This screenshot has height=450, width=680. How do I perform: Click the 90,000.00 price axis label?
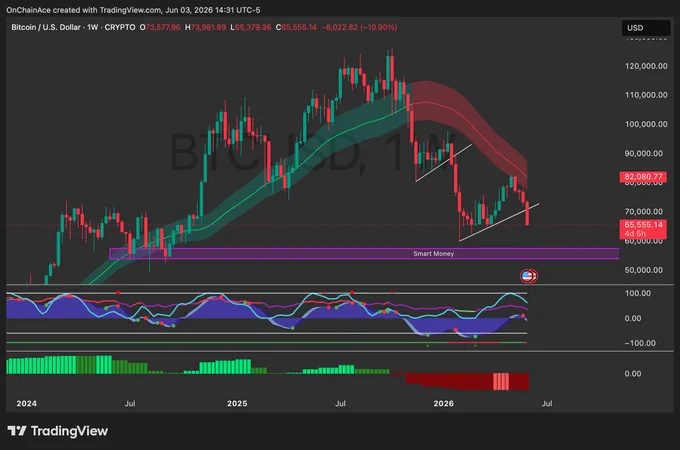click(644, 153)
